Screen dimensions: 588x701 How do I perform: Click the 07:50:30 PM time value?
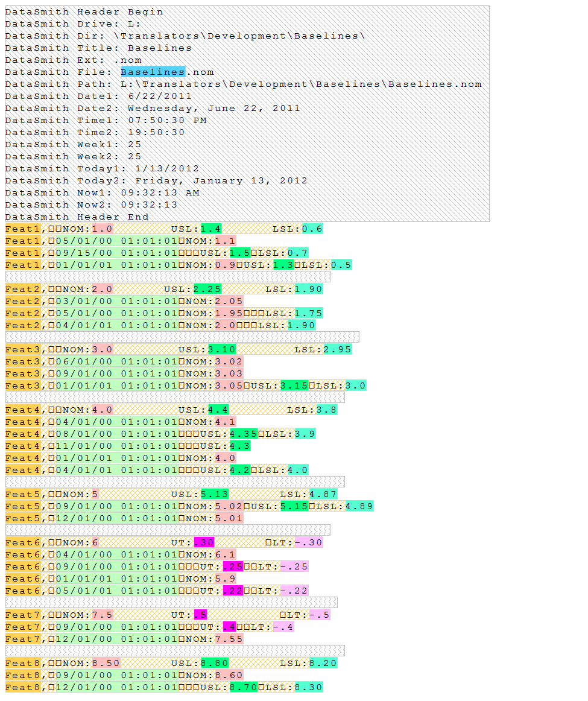(x=167, y=120)
